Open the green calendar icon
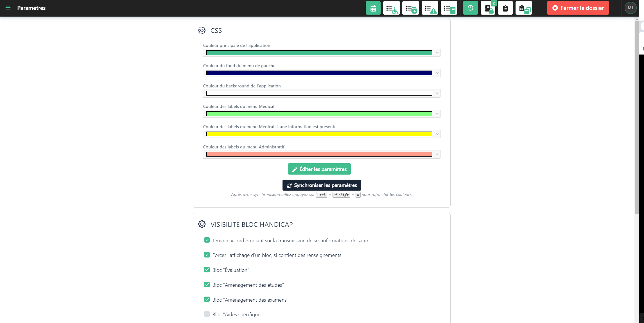Viewport: 644px width, 323px height. pos(373,8)
